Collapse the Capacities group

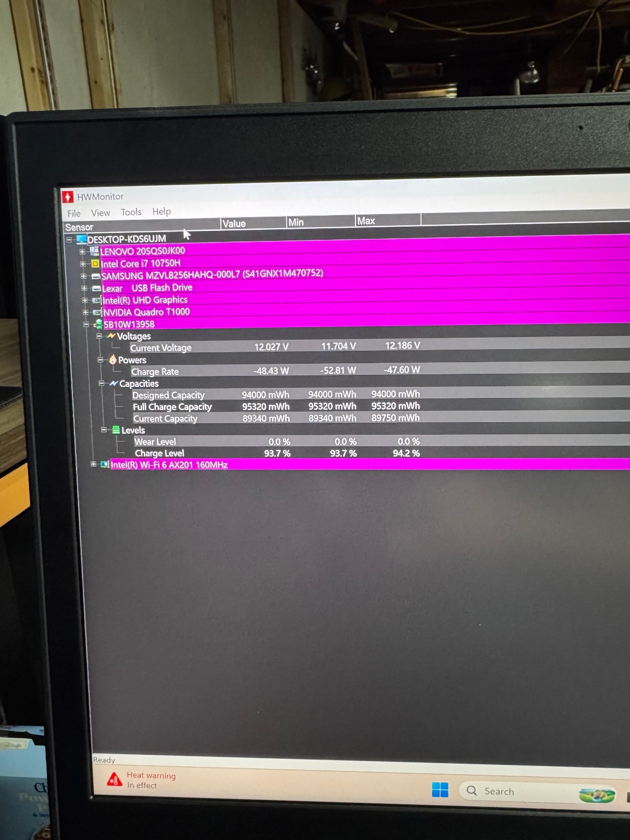pyautogui.click(x=102, y=383)
